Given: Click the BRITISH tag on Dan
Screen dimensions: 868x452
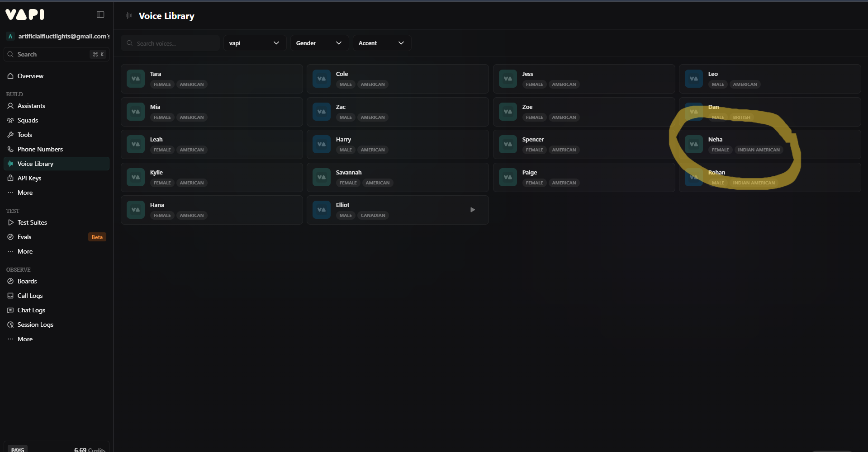Looking at the screenshot, I should (x=741, y=118).
